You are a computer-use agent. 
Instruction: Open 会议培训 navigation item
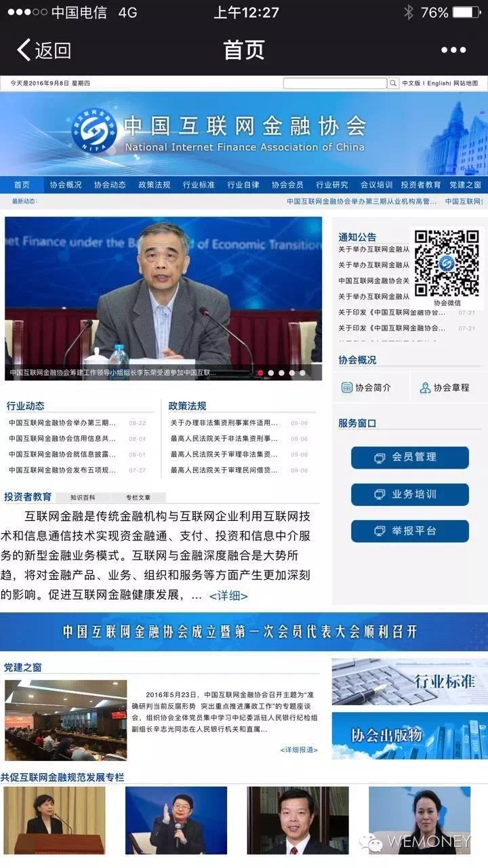(x=376, y=185)
